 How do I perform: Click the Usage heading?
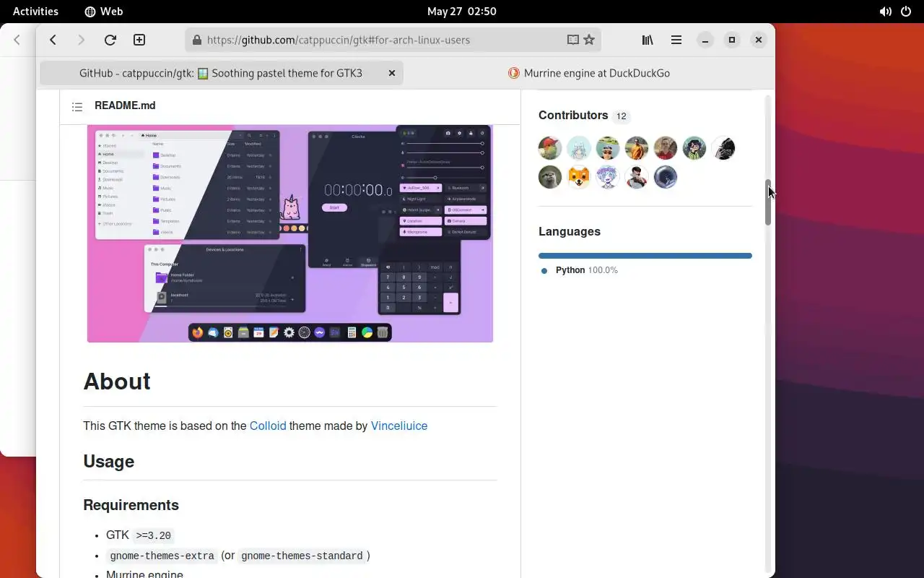[109, 462]
